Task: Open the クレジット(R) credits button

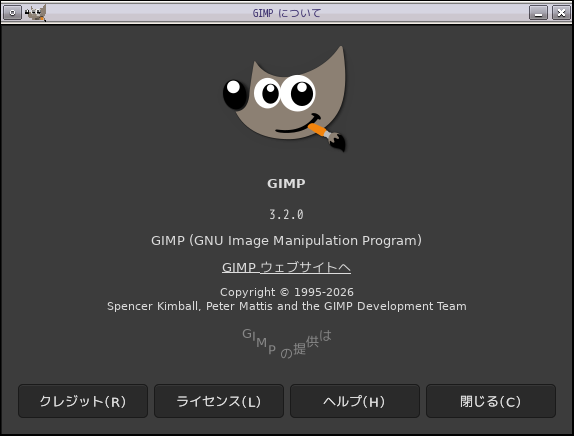Action: [x=83, y=401]
